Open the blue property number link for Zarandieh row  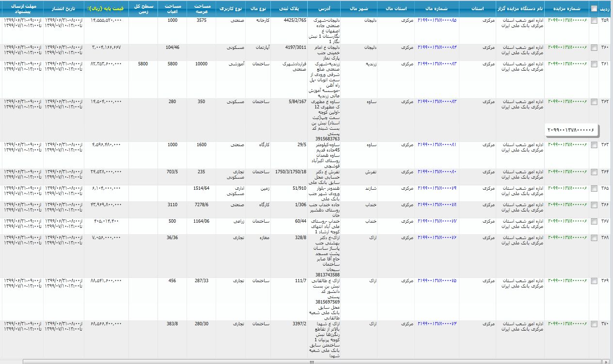click(x=437, y=64)
